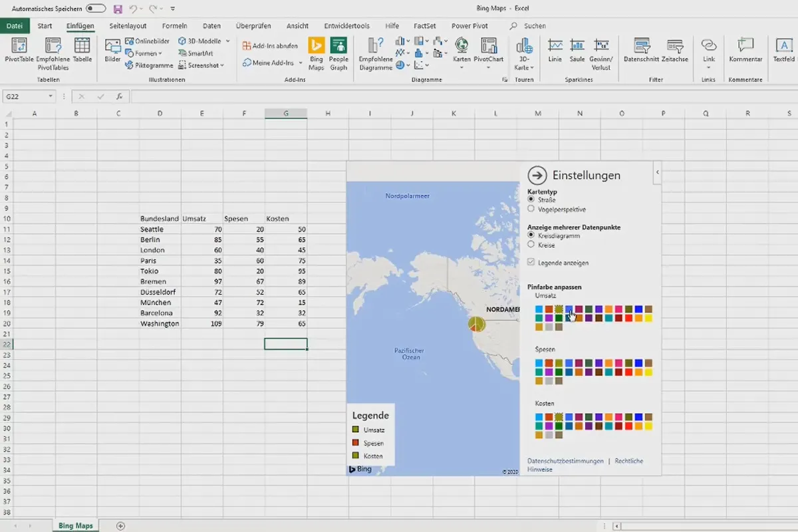
Task: Open the Piktogramme dropdown
Action: (x=149, y=65)
